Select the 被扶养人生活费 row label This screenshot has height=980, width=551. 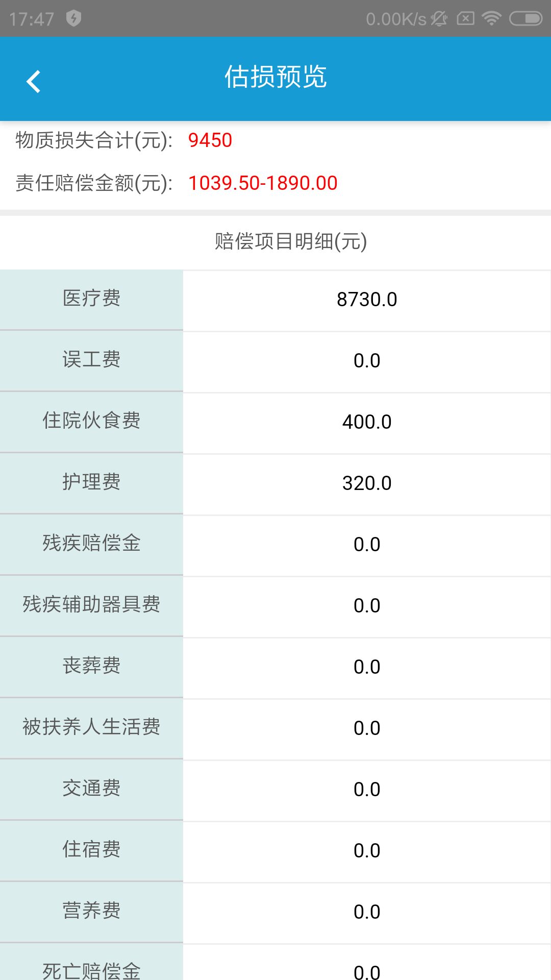pyautogui.click(x=91, y=727)
